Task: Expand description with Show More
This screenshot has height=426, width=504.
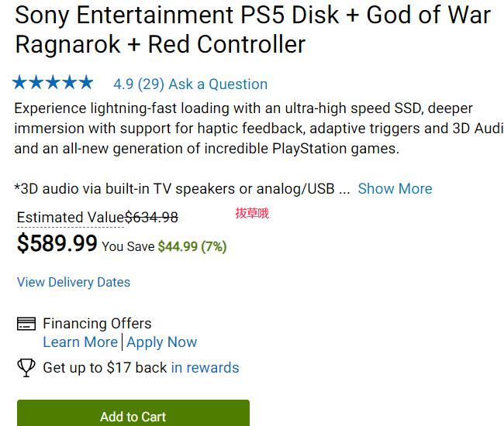Action: pyautogui.click(x=395, y=189)
